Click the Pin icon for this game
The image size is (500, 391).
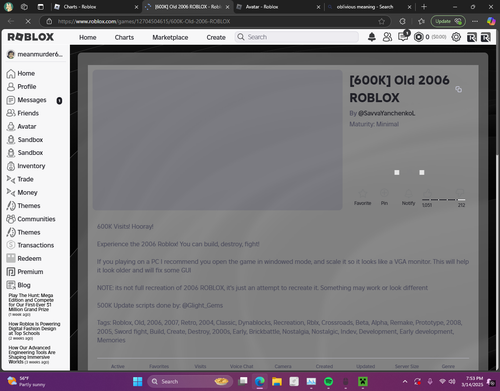click(384, 193)
